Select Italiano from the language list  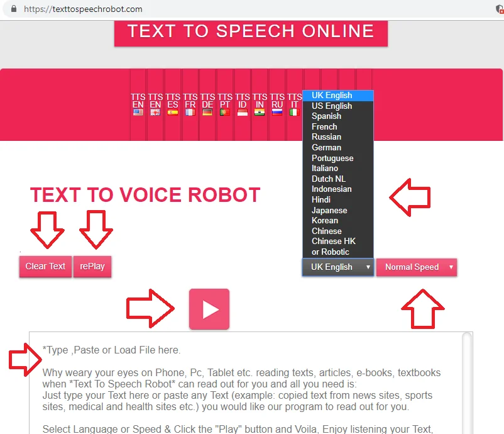click(338, 169)
